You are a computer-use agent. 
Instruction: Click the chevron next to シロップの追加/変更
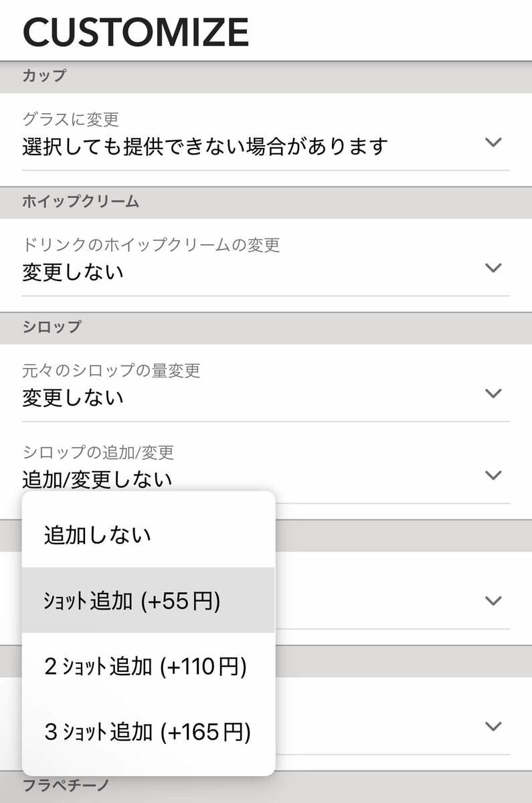(x=493, y=475)
